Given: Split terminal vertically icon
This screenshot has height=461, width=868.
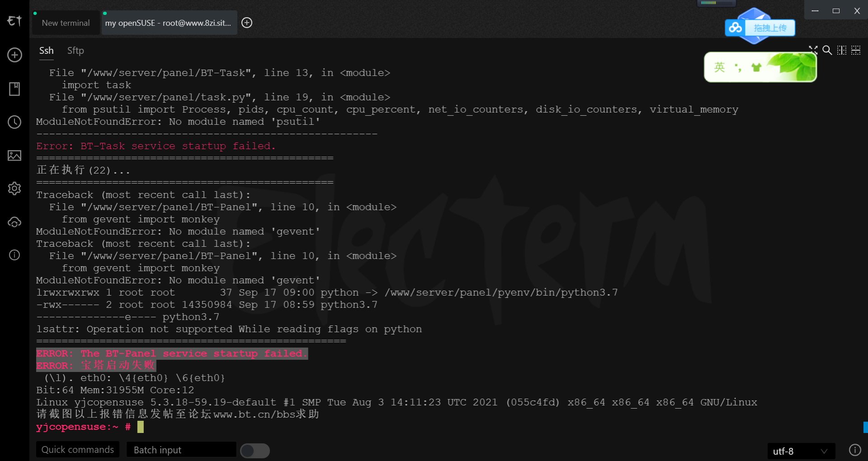Looking at the screenshot, I should point(842,50).
